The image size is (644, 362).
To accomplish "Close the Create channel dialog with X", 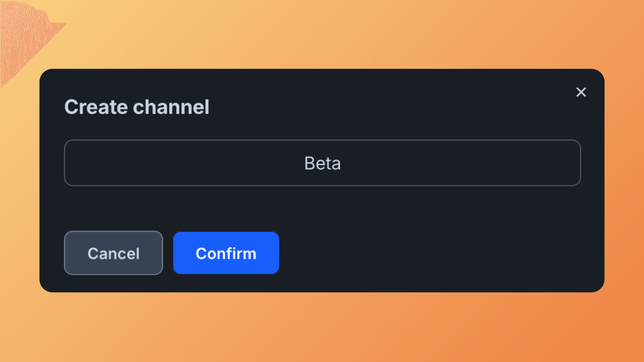I will pyautogui.click(x=581, y=92).
